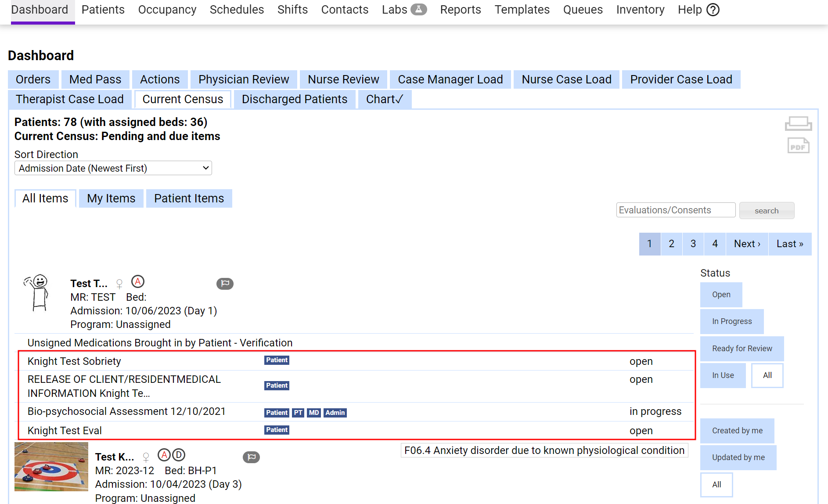Screen dimensions: 828x504
Task: Export the census as PDF
Action: point(798,146)
